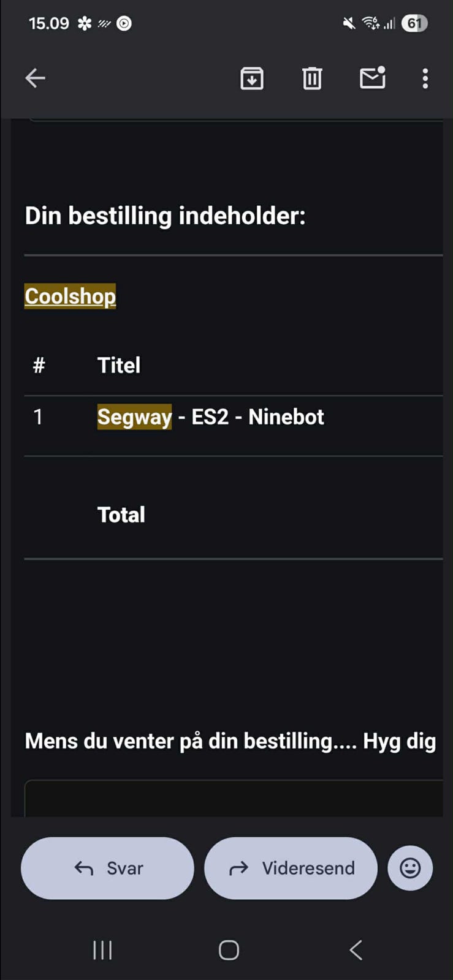Tap the Total row label

coord(121,514)
